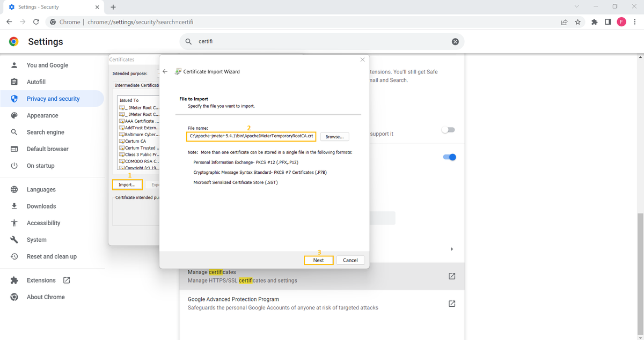Open the Extensions puzzle icon in toolbar
This screenshot has height=340, width=644.
pyautogui.click(x=594, y=22)
